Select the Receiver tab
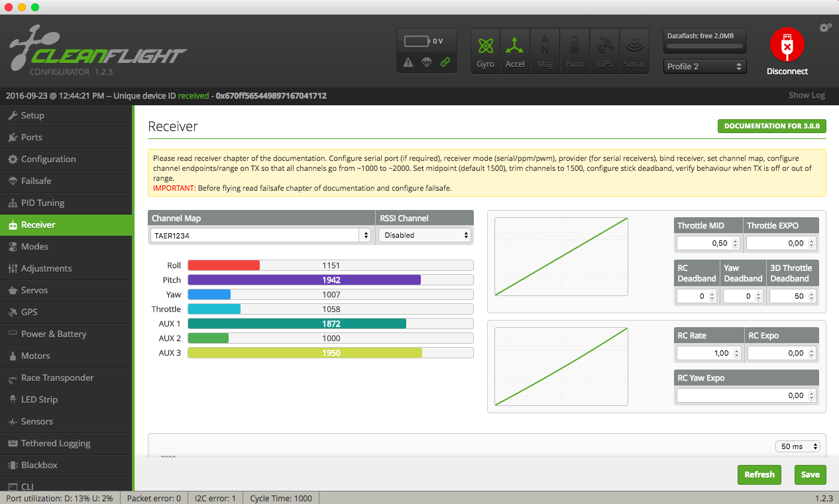Screen dimensions: 839x504 (x=66, y=225)
